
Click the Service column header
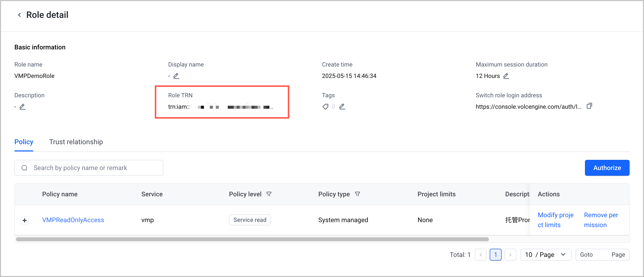tap(152, 194)
